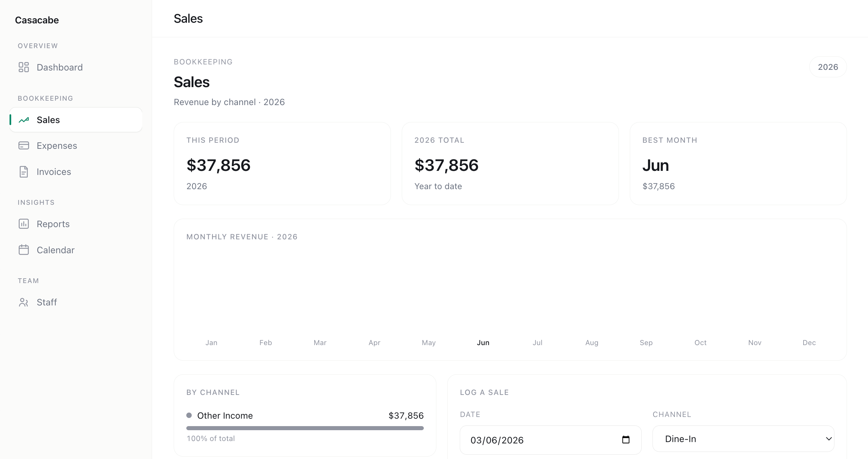Click the $37,856 under Best Month Jun
This screenshot has width=868, height=459.
click(x=659, y=186)
